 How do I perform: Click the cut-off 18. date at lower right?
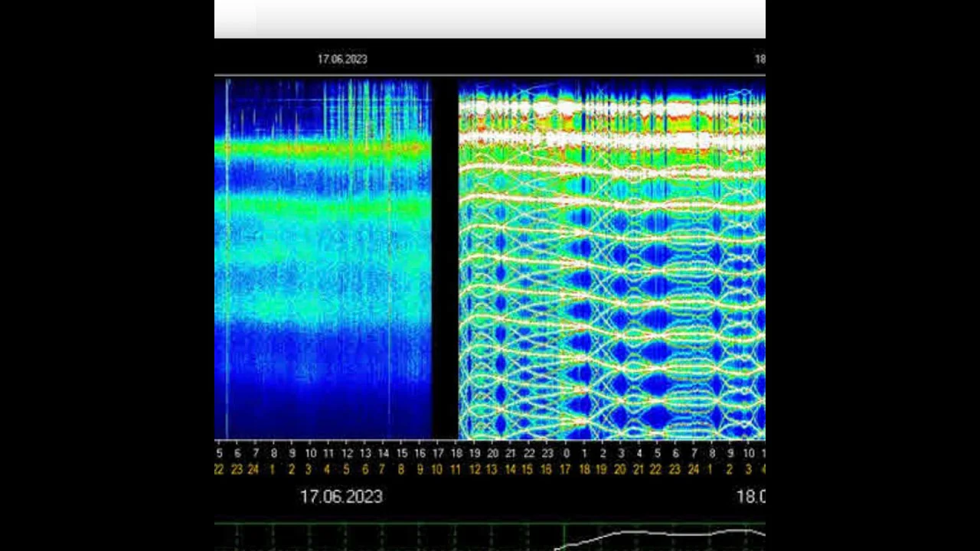coord(750,497)
